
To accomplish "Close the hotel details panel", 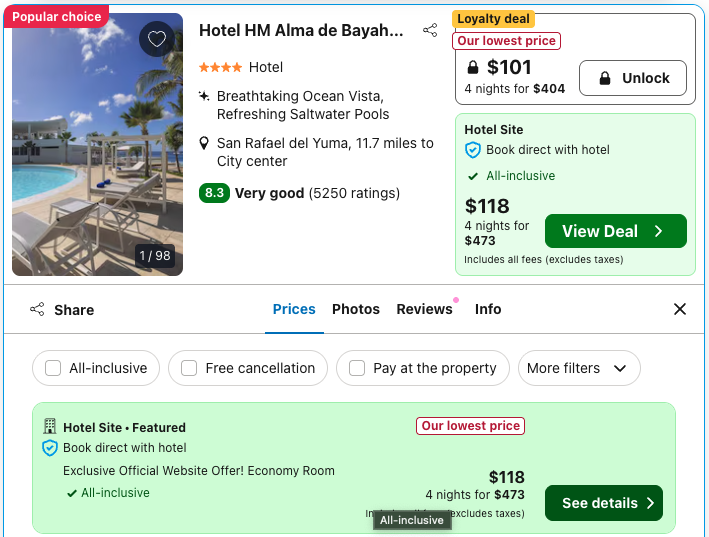I will click(680, 309).
